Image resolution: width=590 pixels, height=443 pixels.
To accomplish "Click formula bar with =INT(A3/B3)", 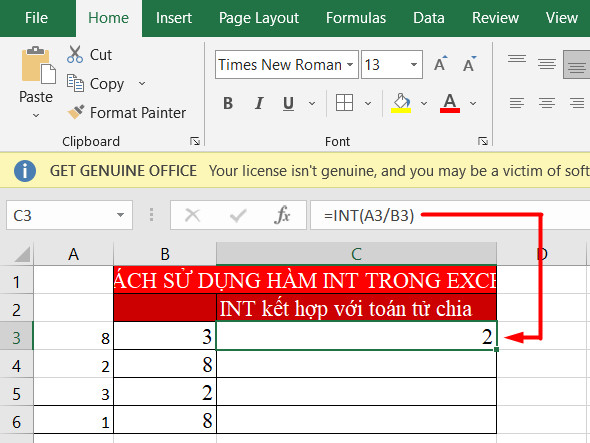I will click(450, 215).
